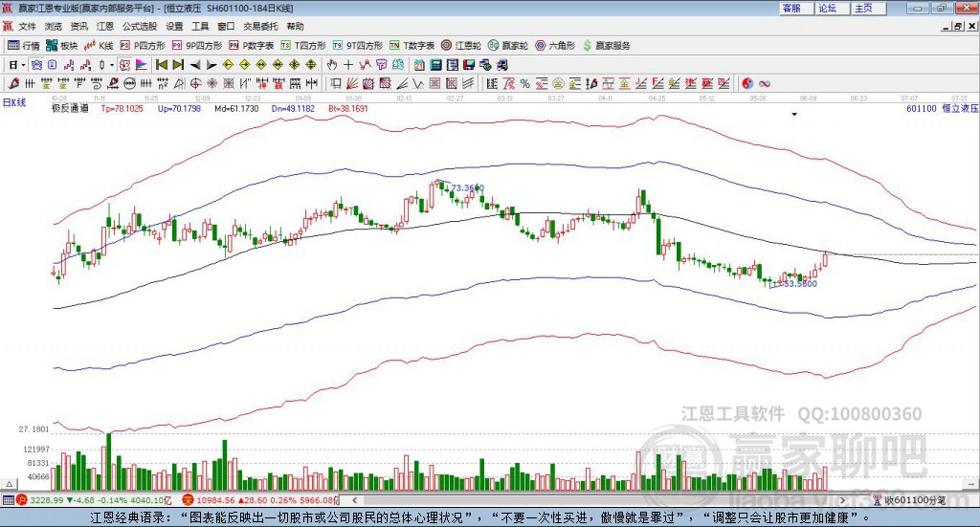
Task: Click the red circular target tool
Action: click(195, 83)
